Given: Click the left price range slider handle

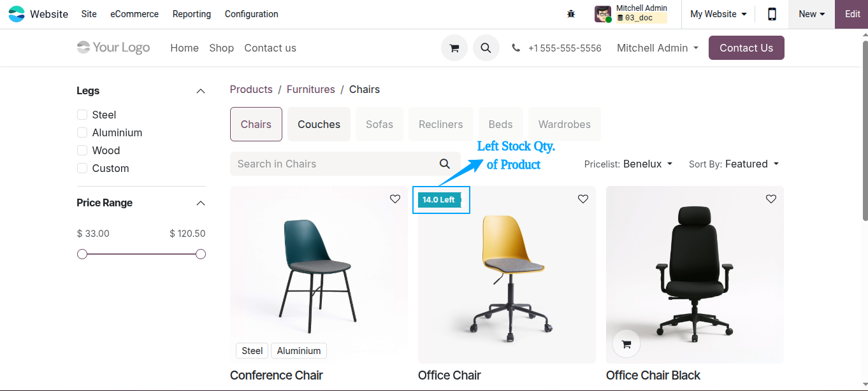Looking at the screenshot, I should coord(82,254).
